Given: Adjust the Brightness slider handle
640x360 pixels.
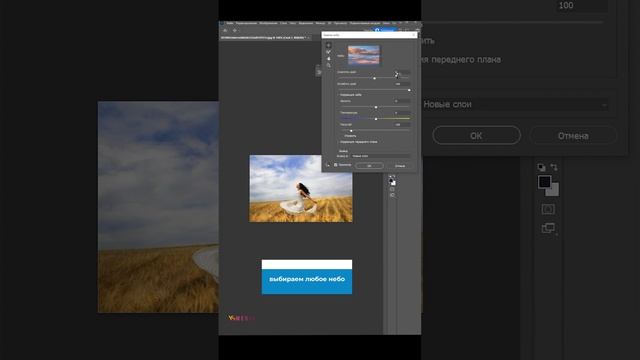Looking at the screenshot, I should 376,107.
